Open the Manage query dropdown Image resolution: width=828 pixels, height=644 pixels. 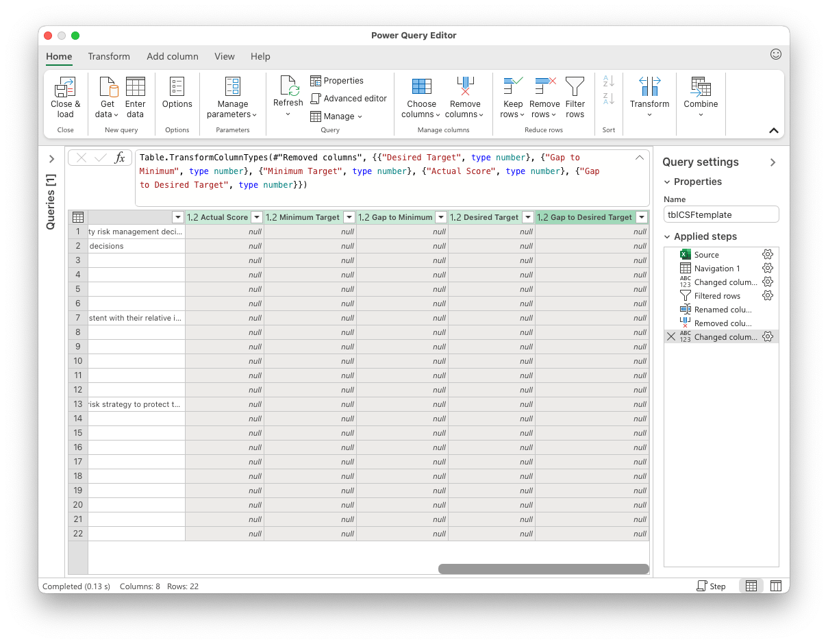[336, 116]
